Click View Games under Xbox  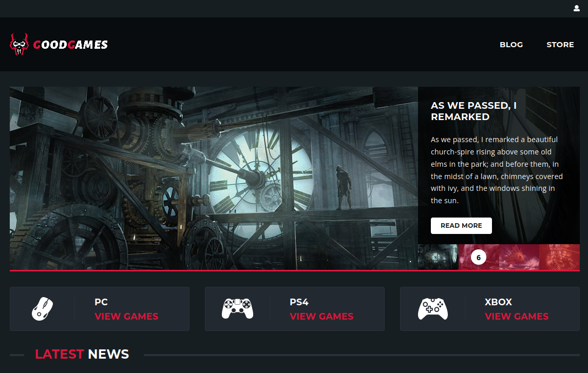coord(517,316)
